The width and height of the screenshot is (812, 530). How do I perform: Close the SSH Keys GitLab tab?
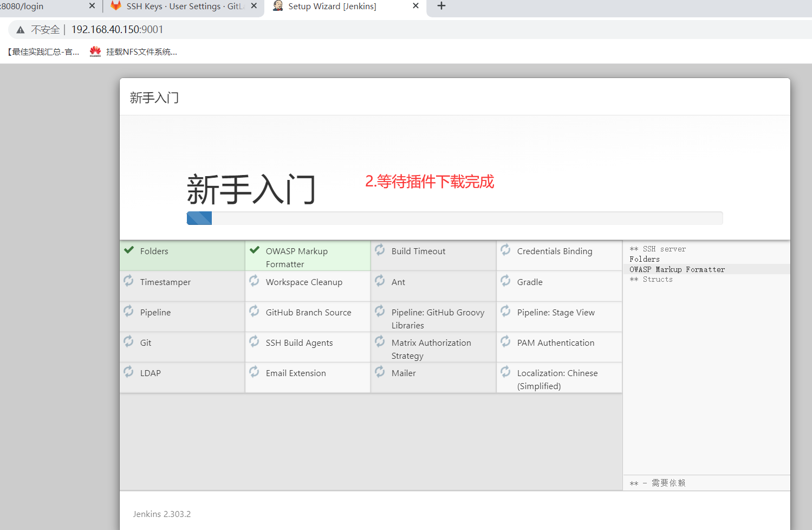point(254,6)
